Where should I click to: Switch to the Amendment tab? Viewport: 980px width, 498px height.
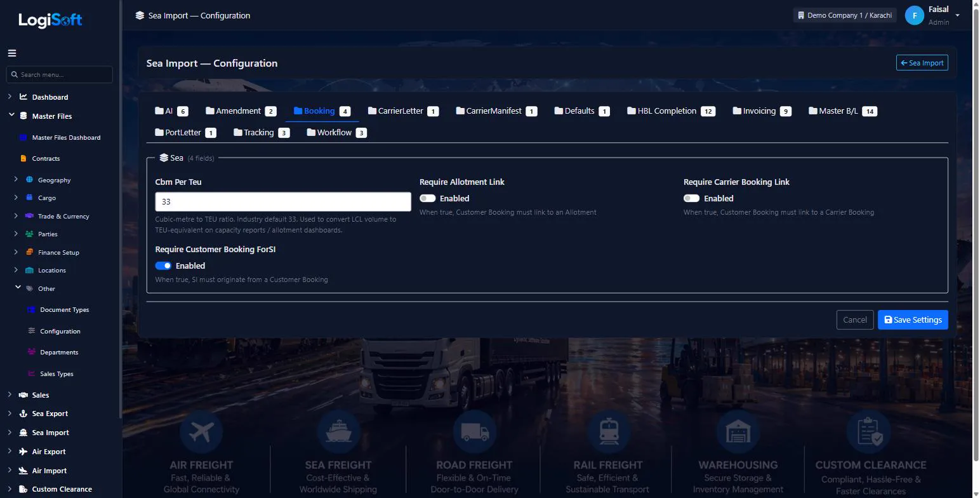[241, 111]
